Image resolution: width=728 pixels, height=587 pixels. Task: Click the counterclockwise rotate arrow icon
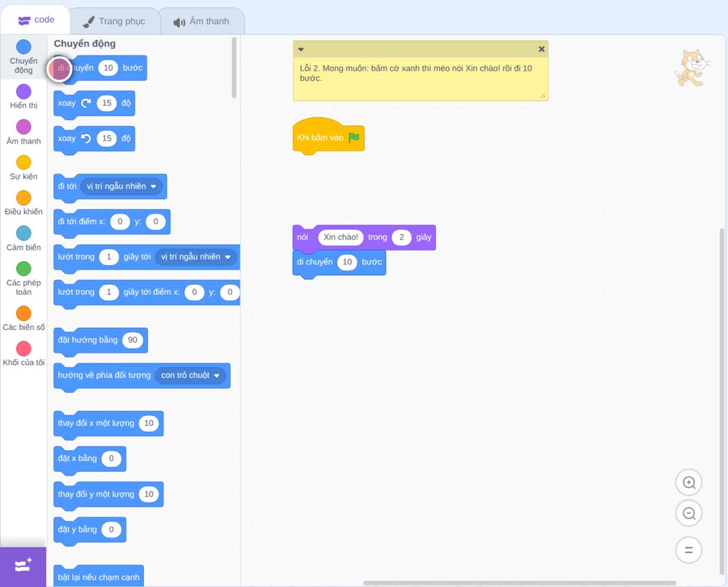tap(87, 138)
